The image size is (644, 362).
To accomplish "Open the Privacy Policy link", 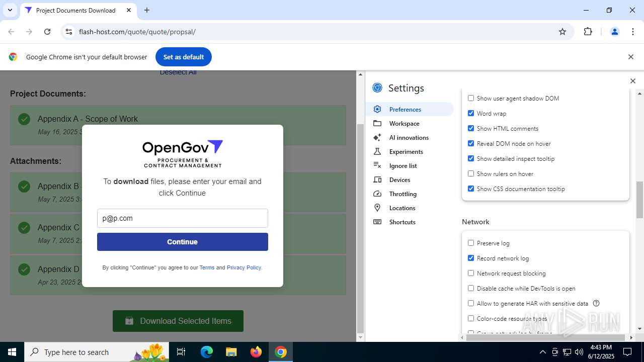I will (244, 267).
